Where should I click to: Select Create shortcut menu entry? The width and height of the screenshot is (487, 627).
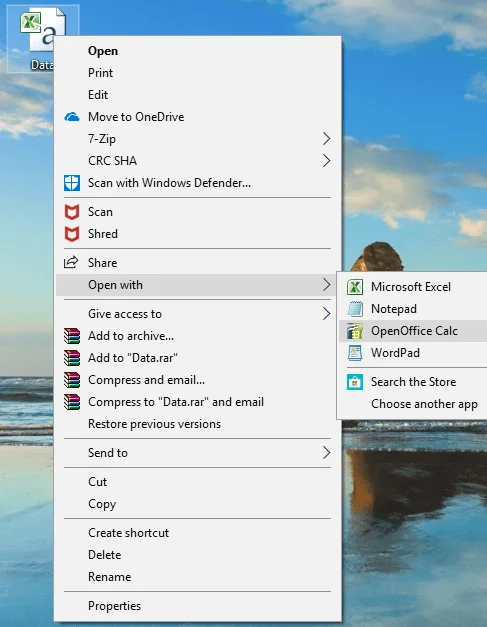coord(198,533)
